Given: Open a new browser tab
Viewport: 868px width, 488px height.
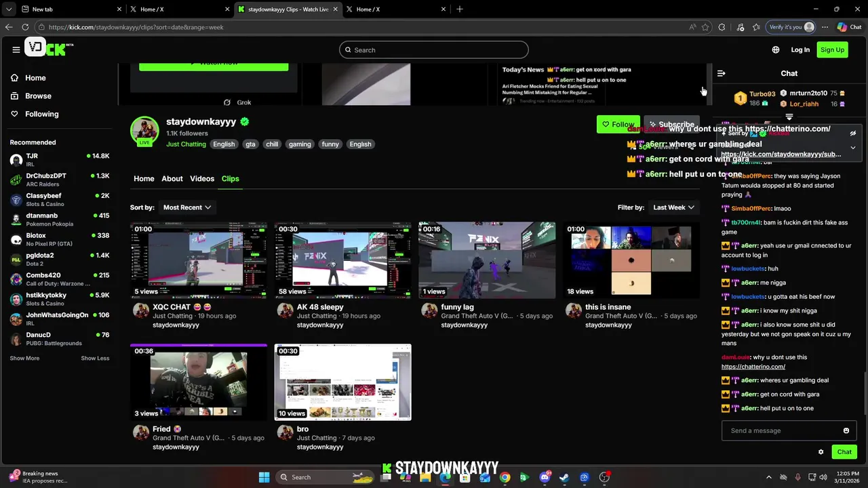Looking at the screenshot, I should point(460,9).
